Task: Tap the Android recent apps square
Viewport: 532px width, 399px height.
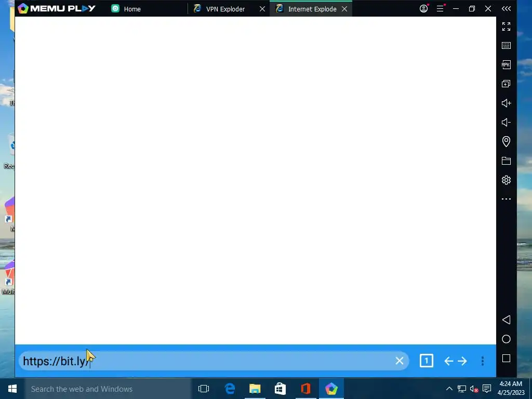Action: click(x=506, y=358)
